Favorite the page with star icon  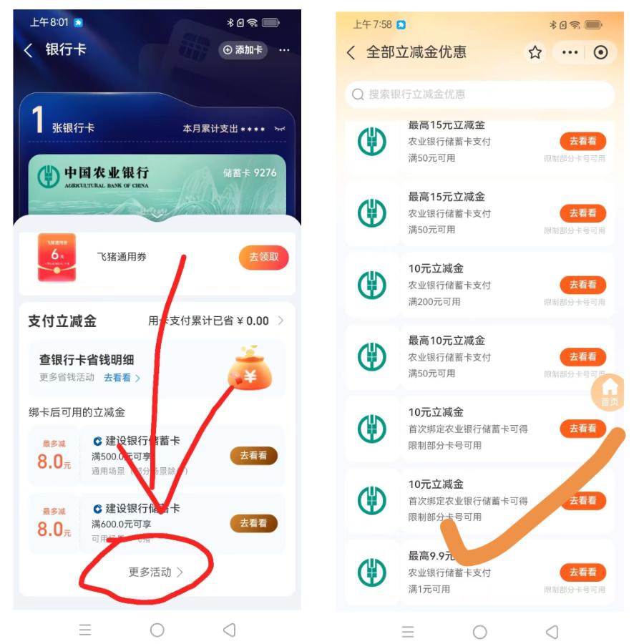click(535, 52)
